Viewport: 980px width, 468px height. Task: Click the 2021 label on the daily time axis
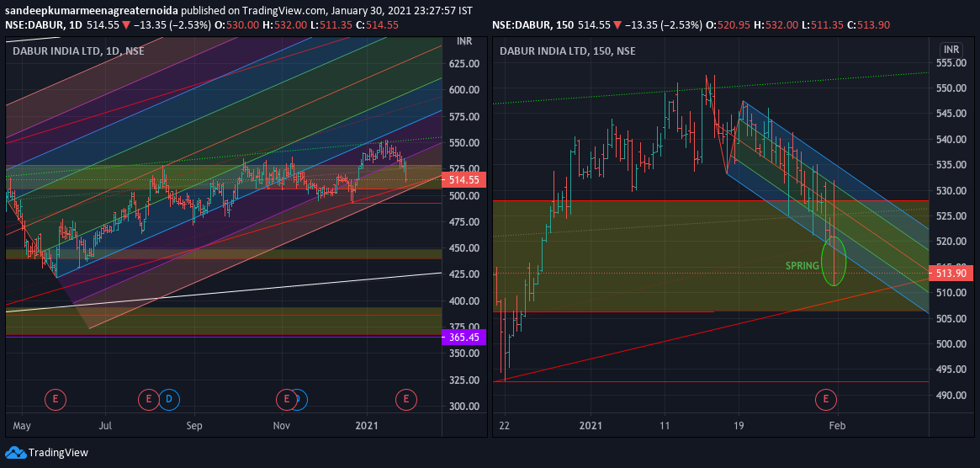tap(366, 425)
